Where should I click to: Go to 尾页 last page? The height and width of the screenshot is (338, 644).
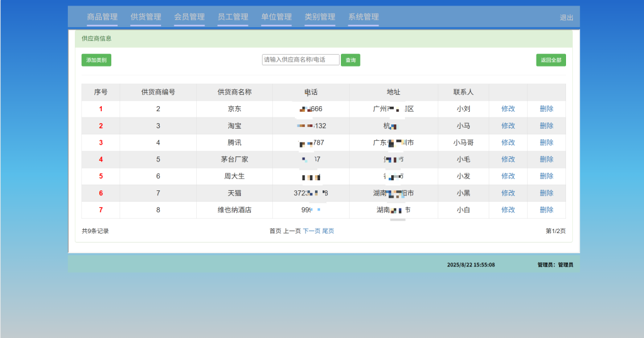[x=328, y=231]
